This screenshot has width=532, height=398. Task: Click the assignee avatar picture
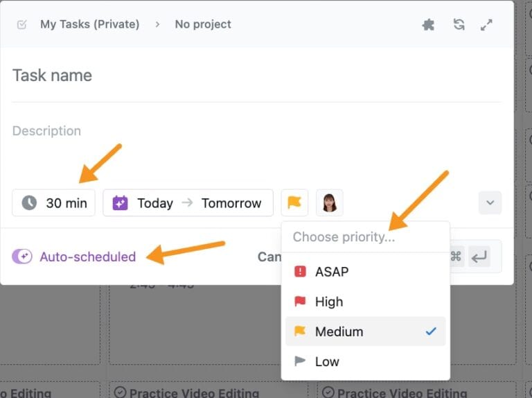coord(330,202)
